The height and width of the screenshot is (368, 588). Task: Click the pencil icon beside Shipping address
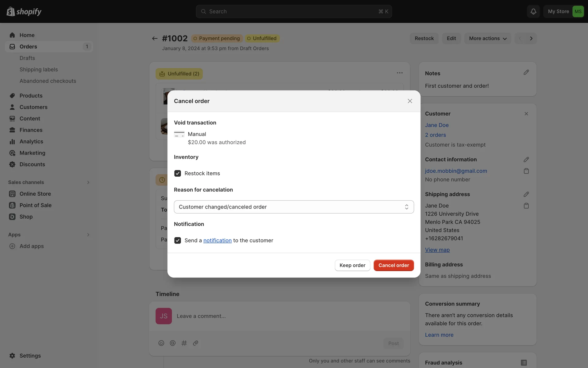(526, 194)
